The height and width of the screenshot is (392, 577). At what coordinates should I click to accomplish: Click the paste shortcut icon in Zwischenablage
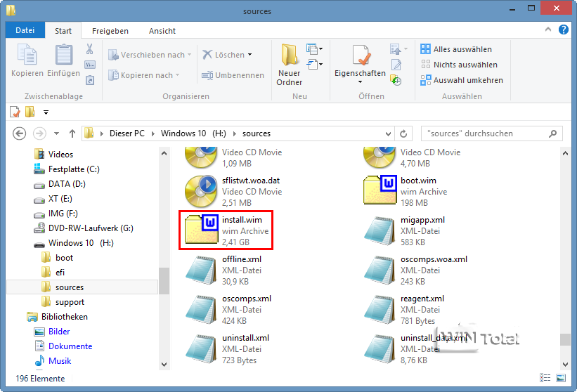click(x=90, y=80)
